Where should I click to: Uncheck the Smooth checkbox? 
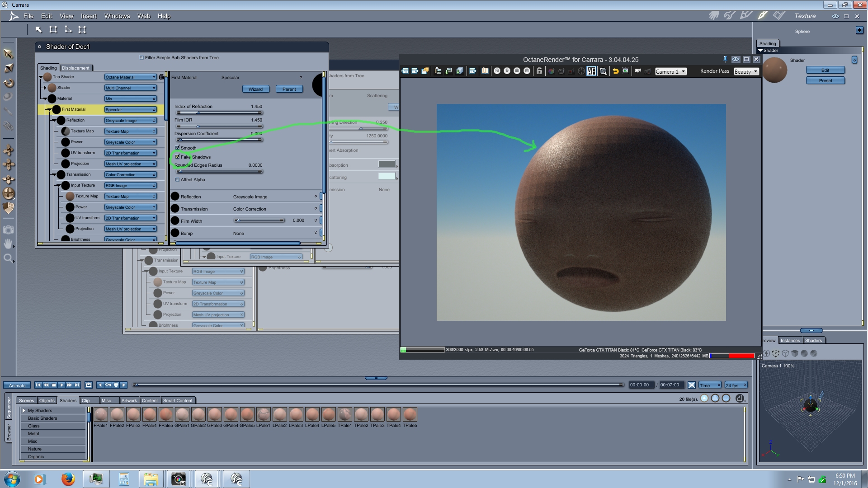(178, 148)
